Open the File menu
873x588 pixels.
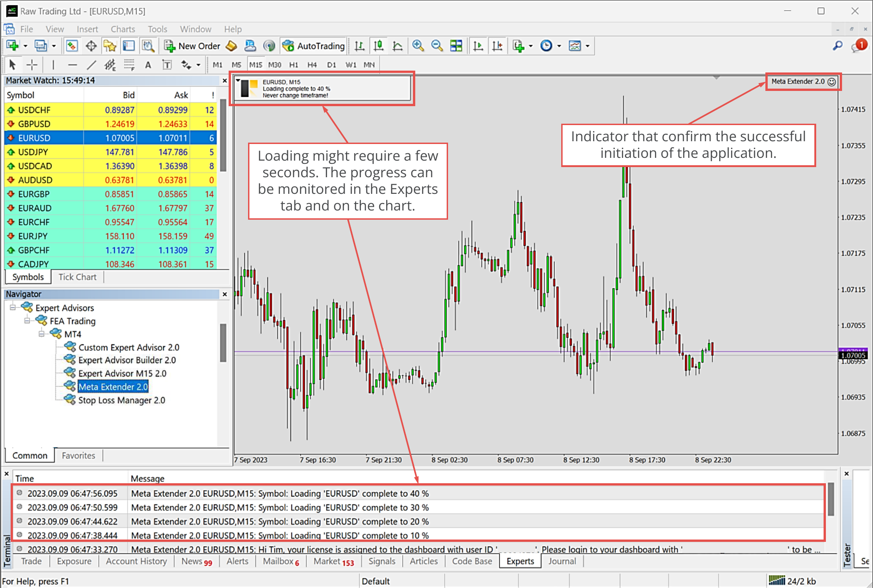[x=26, y=29]
